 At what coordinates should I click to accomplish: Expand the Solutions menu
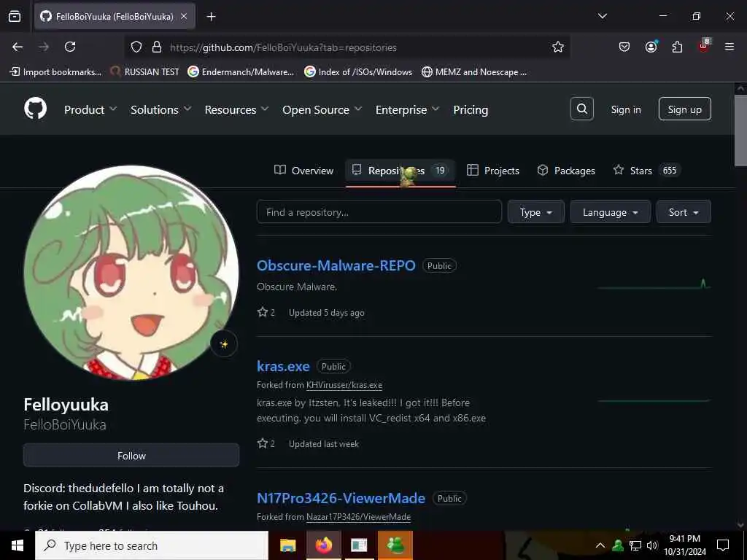point(161,109)
